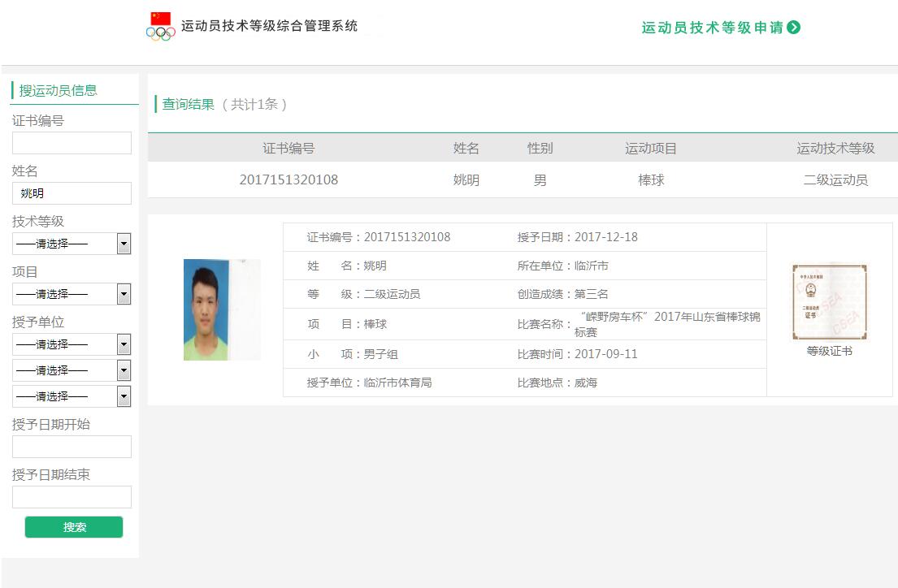Image resolution: width=898 pixels, height=588 pixels.
Task: Click the 运动员技术等级综合管理系统 site title
Action: click(x=269, y=26)
